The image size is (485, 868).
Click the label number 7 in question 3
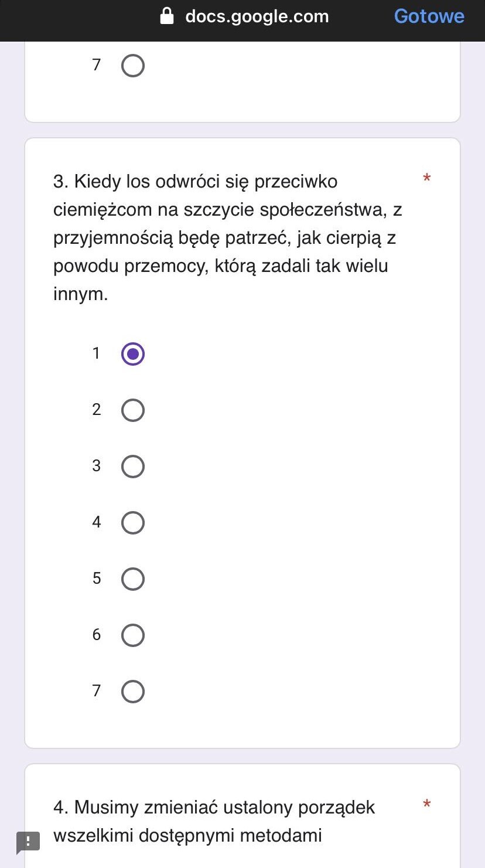96,691
